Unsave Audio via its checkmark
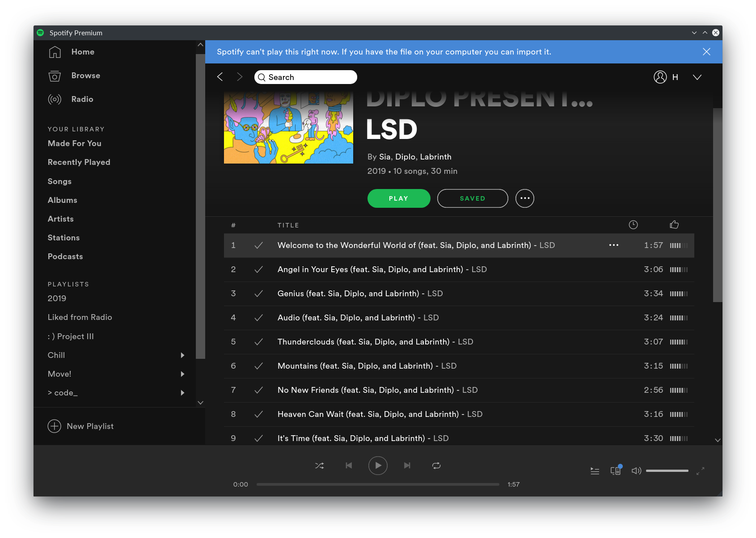This screenshot has width=756, height=538. (258, 318)
